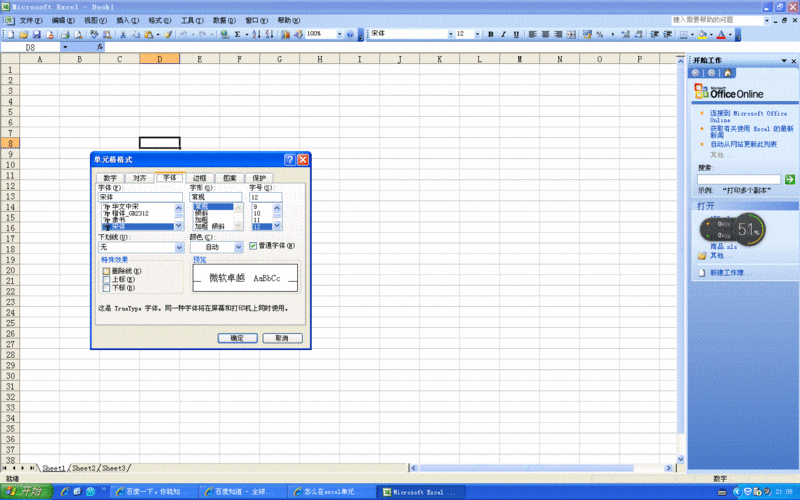Screen dimensions: 800x500
Task: Click the AutoSum sigma icon
Action: pyautogui.click(x=237, y=34)
